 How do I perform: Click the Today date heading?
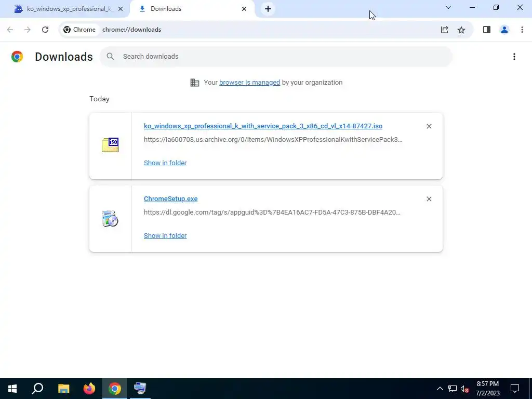coord(99,99)
